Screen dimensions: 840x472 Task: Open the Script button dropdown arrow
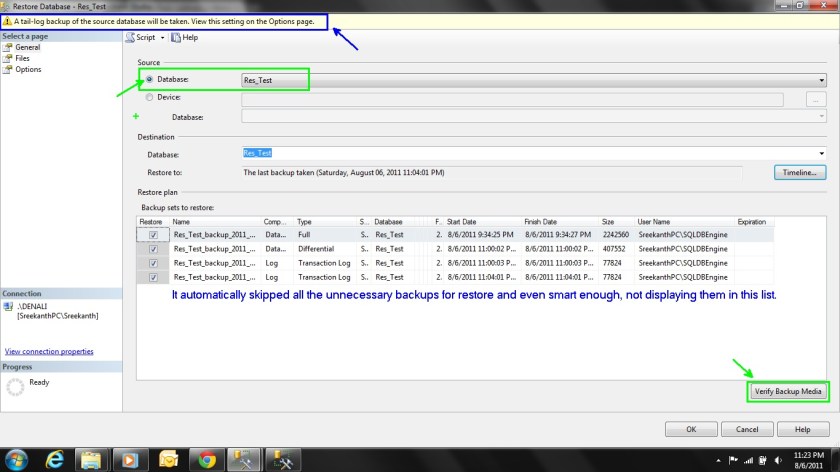click(162, 37)
